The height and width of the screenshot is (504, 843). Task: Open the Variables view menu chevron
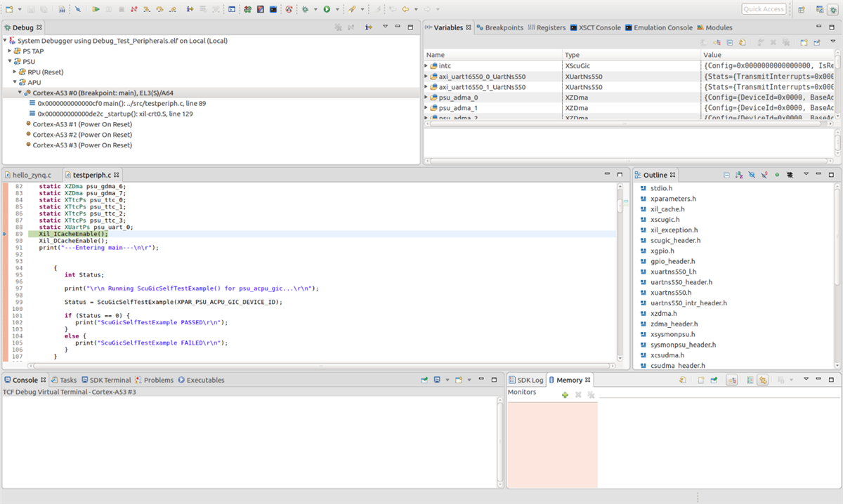pyautogui.click(x=833, y=41)
